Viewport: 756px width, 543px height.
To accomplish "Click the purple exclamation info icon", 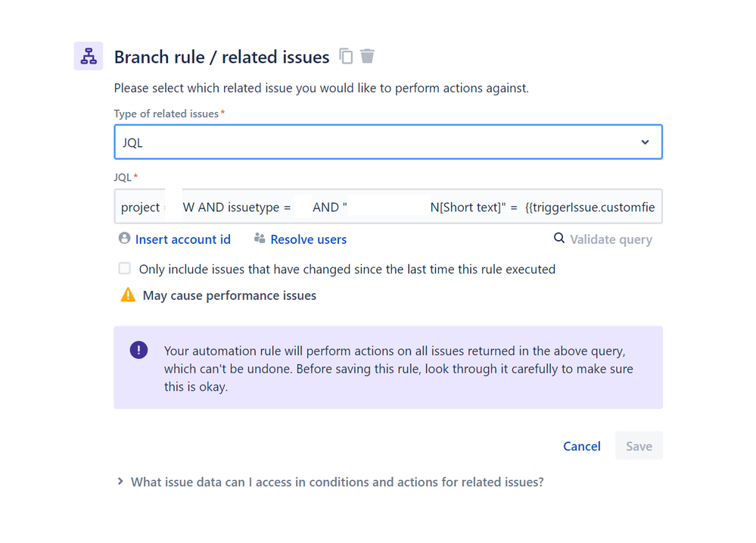I will [138, 350].
